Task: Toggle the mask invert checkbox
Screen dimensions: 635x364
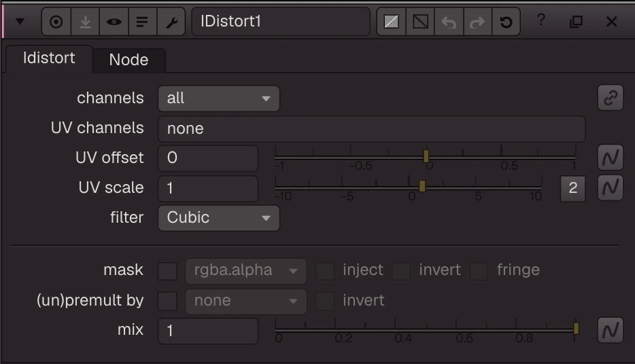Action: click(x=401, y=270)
